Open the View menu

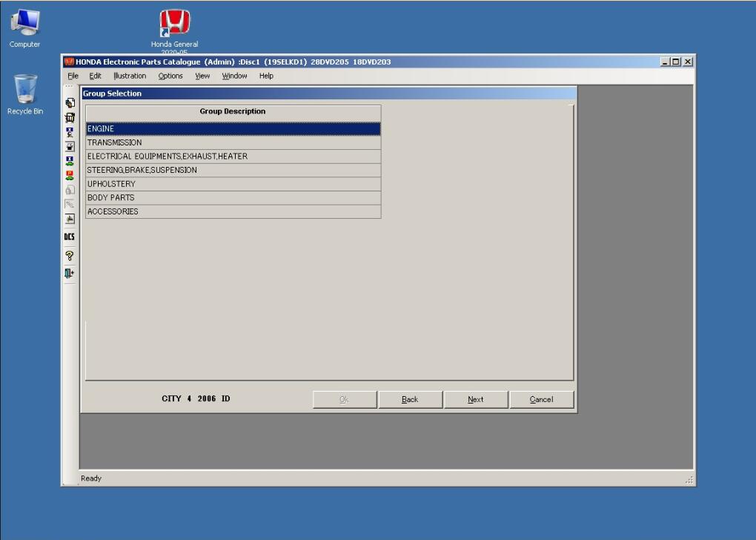[x=202, y=76]
